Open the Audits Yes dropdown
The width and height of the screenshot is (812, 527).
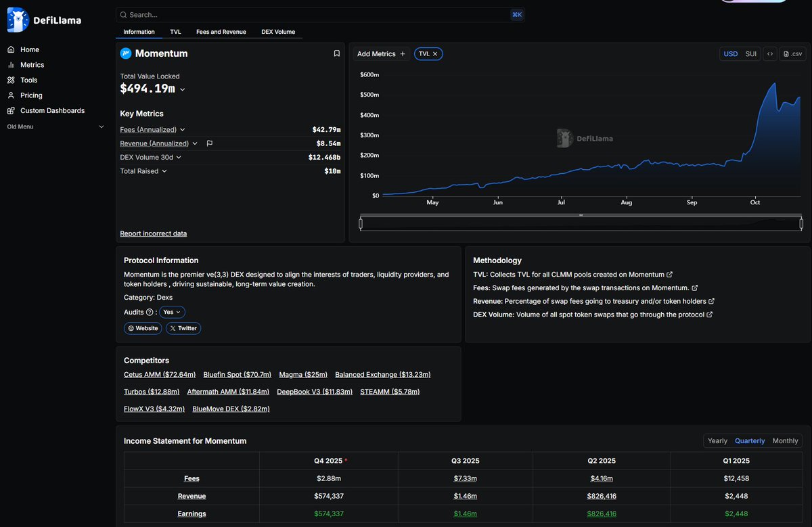(172, 312)
